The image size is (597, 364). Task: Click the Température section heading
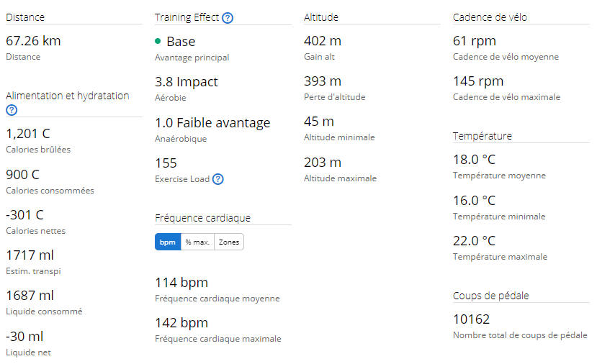(482, 136)
